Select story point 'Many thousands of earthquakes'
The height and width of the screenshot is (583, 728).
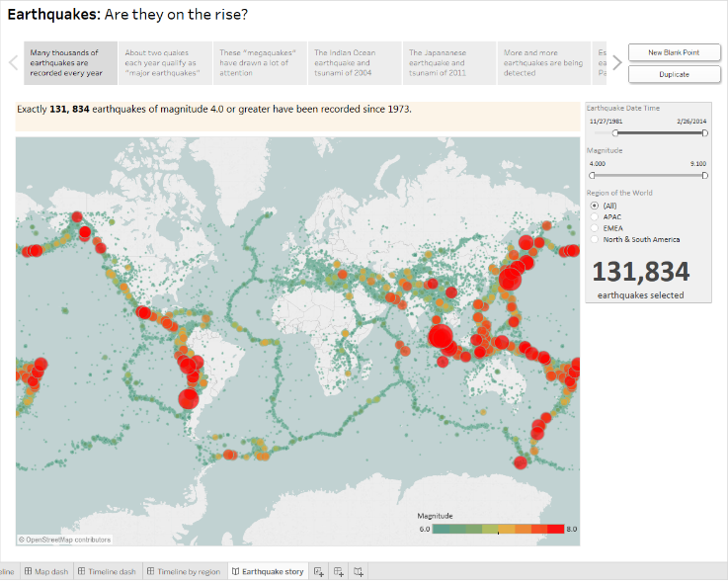[x=70, y=63]
